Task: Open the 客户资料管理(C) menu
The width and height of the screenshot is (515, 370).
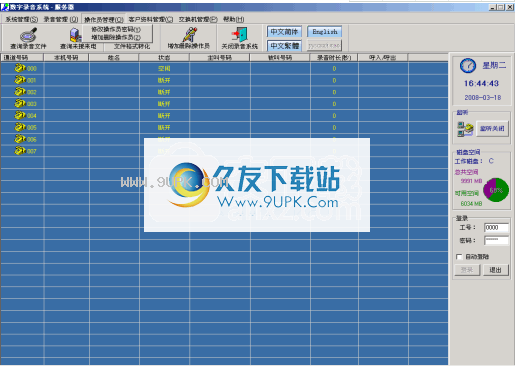Action: [x=151, y=19]
